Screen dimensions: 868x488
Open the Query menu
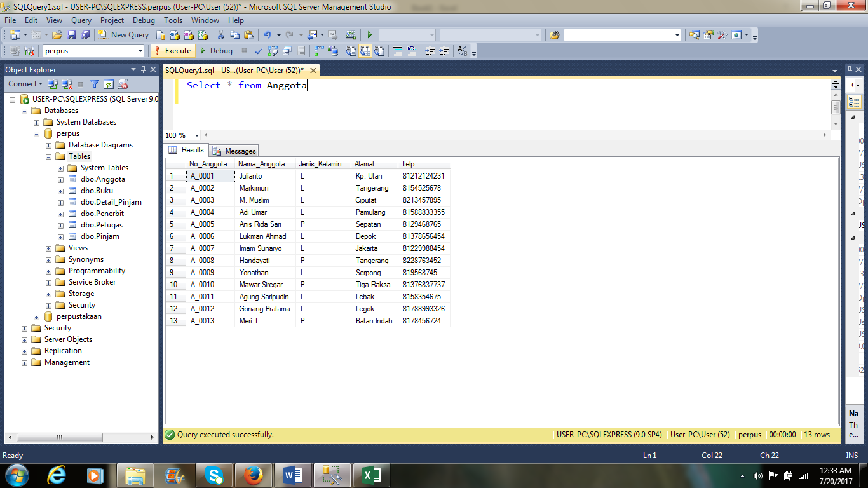point(80,20)
